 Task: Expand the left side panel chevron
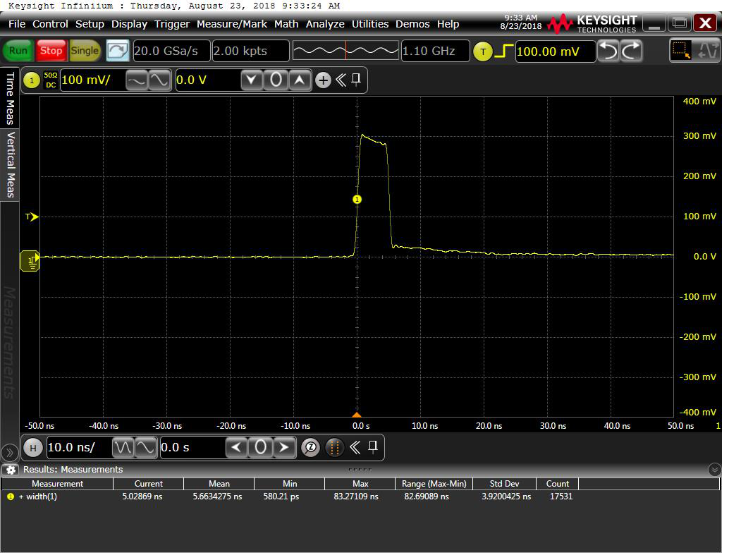tap(10, 452)
